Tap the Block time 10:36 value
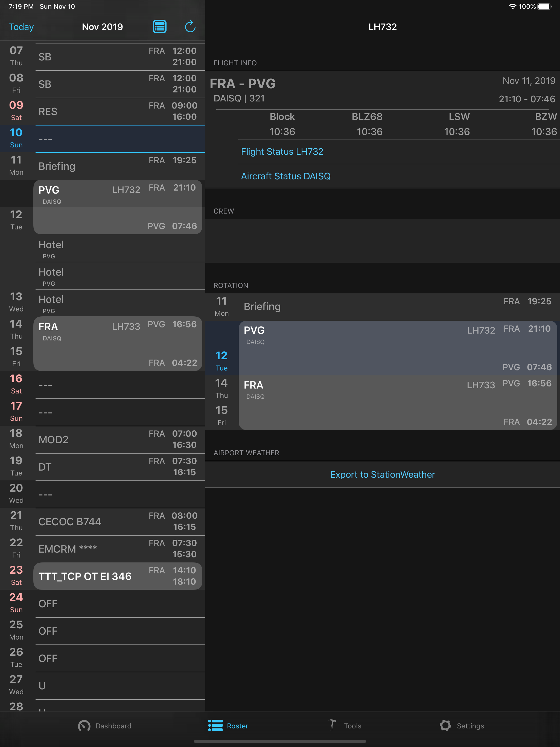The image size is (560, 747). pos(282,132)
